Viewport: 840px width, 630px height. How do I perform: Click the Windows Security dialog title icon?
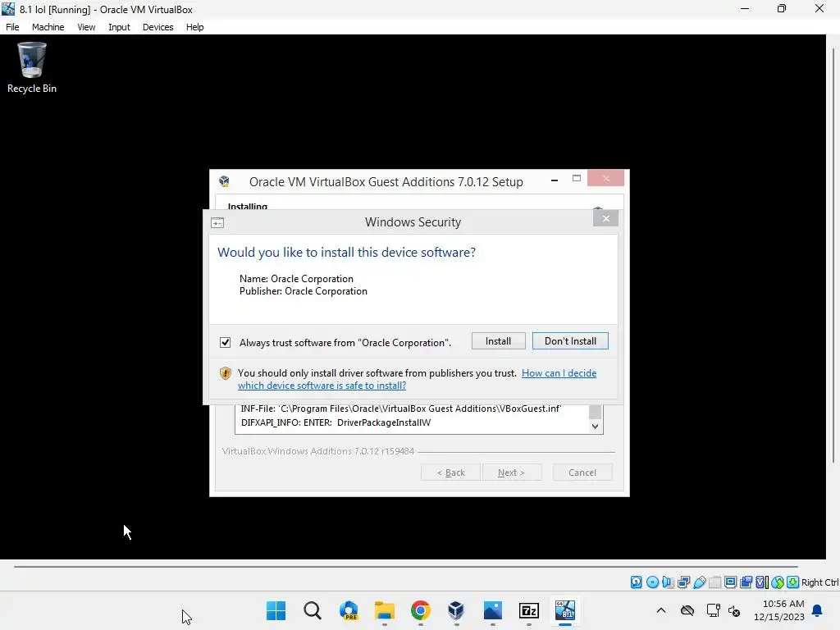(x=217, y=223)
